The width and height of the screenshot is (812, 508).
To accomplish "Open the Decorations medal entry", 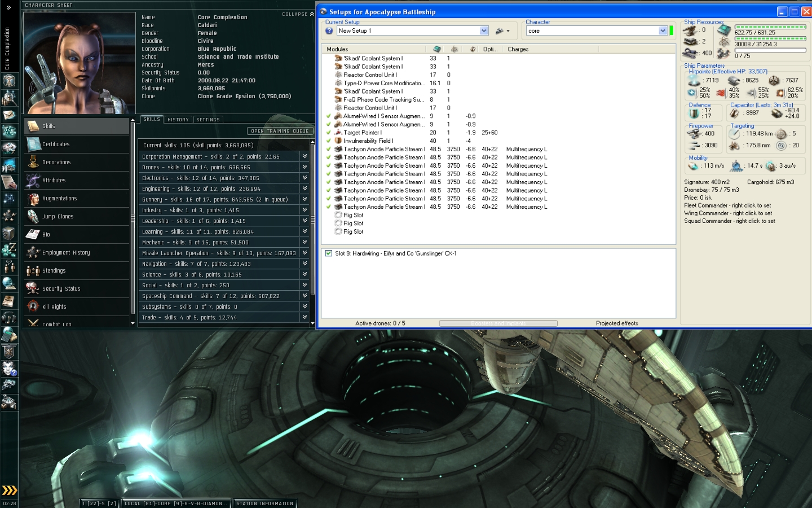I will click(56, 163).
